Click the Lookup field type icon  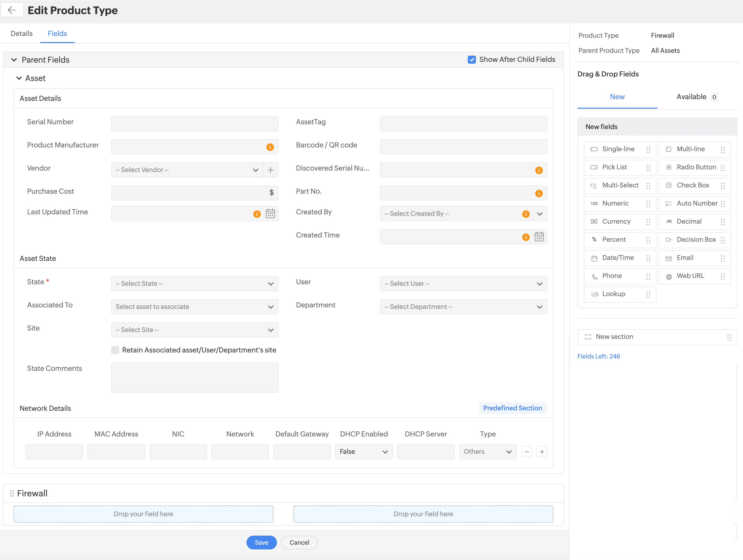[595, 294]
